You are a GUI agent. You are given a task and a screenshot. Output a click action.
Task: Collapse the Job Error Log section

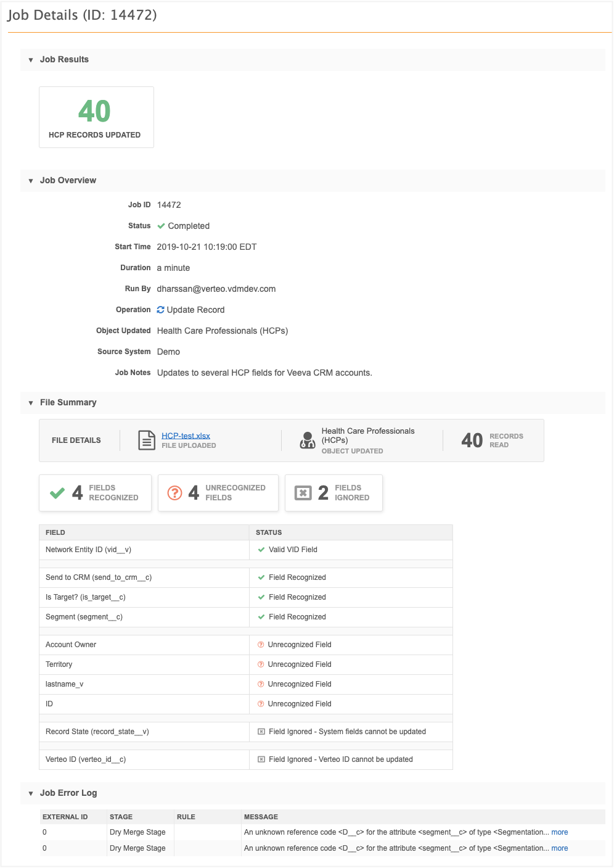pyautogui.click(x=31, y=793)
